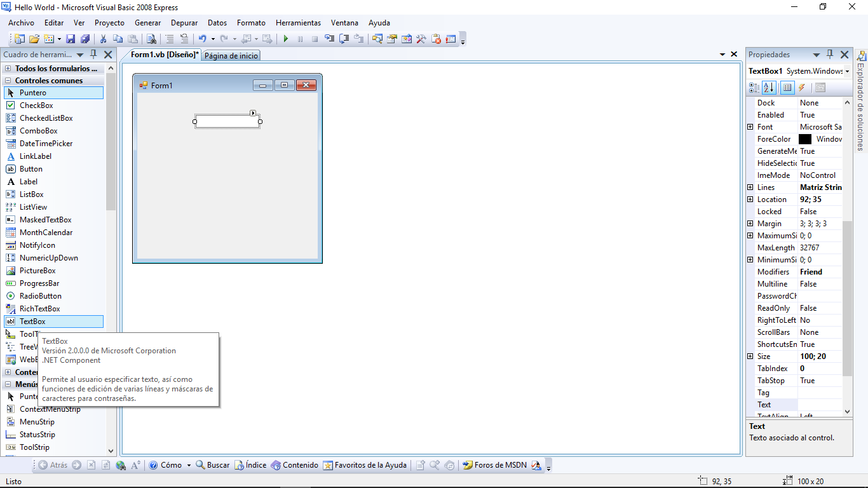
Task: Pin the Cuadro de herramientas panel
Action: (93, 55)
